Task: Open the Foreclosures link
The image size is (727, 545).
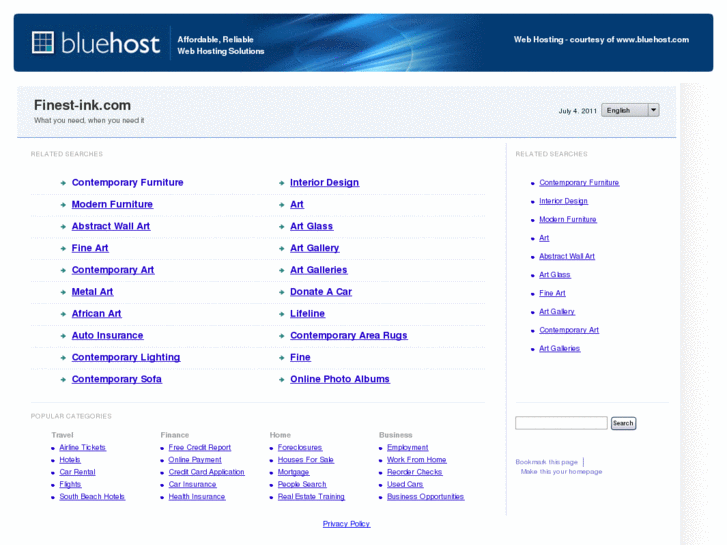Action: [300, 447]
